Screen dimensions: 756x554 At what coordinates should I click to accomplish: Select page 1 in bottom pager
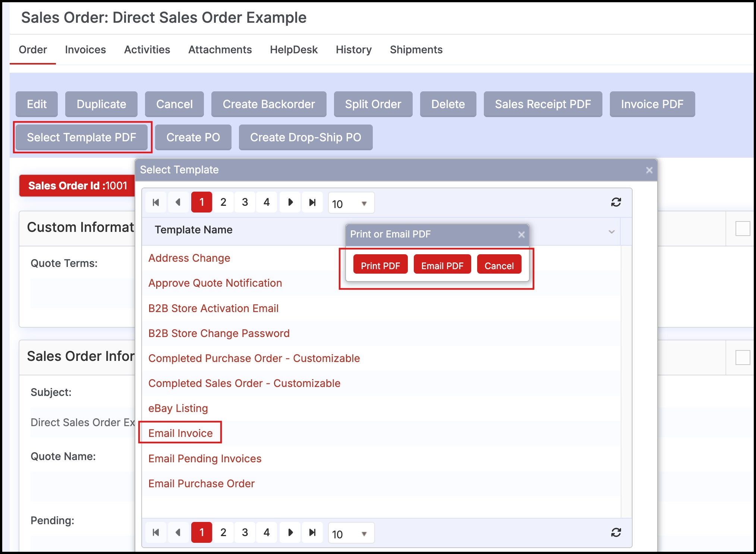point(201,532)
